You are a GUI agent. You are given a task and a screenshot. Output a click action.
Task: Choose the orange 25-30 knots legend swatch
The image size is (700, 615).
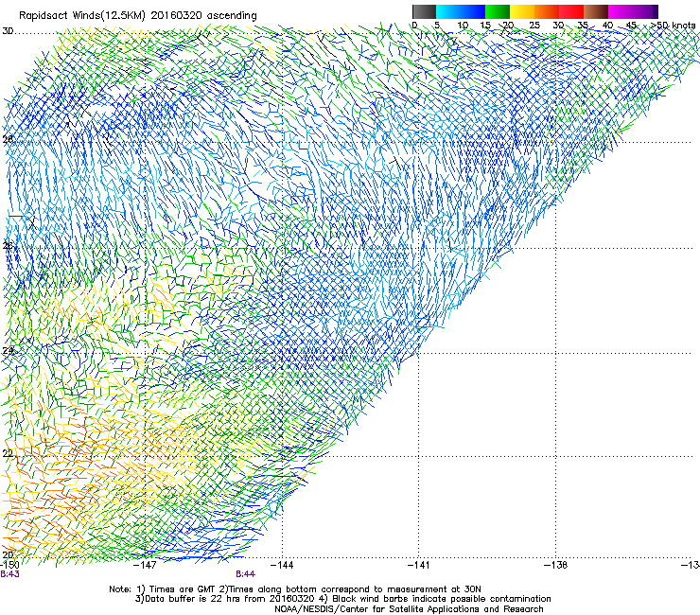click(547, 11)
